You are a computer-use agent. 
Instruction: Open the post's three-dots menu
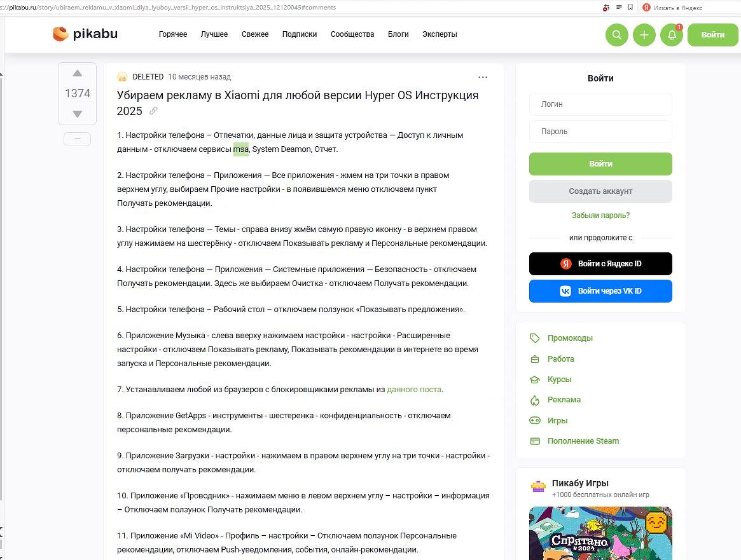point(483,77)
